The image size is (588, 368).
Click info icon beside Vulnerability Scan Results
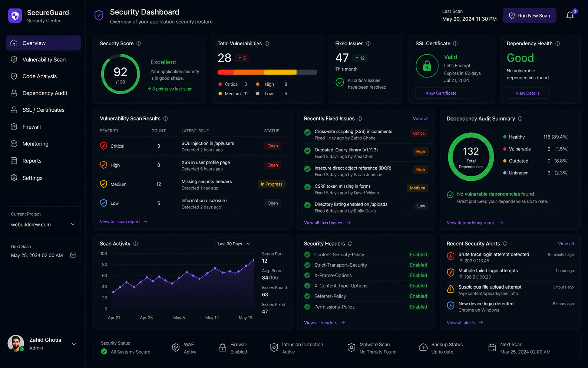click(x=166, y=118)
